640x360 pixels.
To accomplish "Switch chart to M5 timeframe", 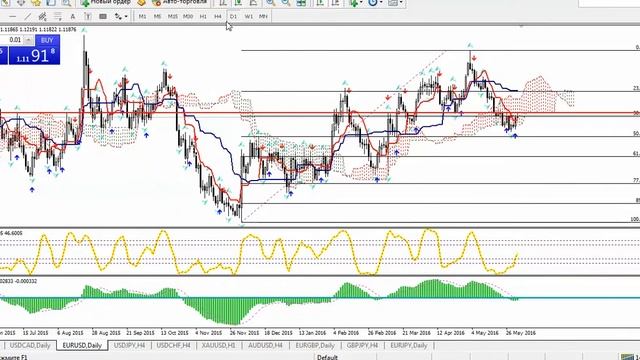I will pos(158,16).
